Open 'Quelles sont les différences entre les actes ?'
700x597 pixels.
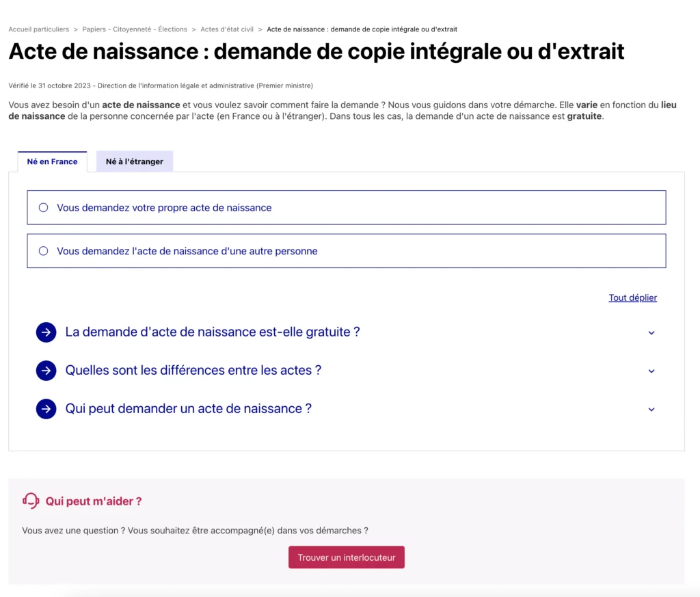(x=193, y=371)
